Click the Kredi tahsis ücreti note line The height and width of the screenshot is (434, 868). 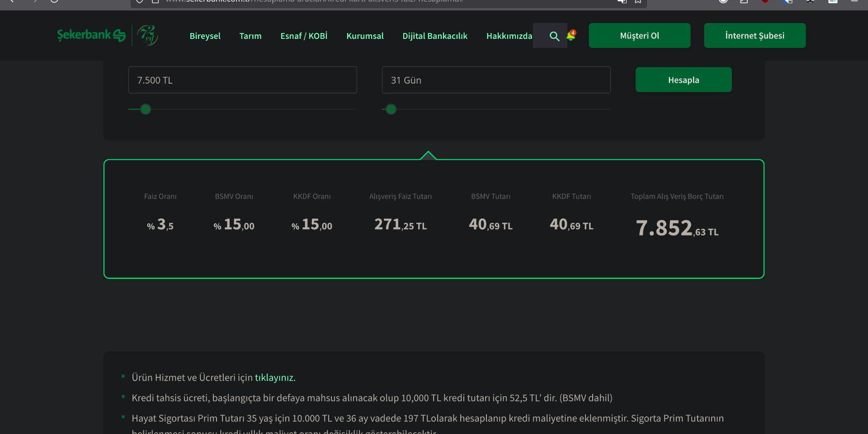(372, 398)
